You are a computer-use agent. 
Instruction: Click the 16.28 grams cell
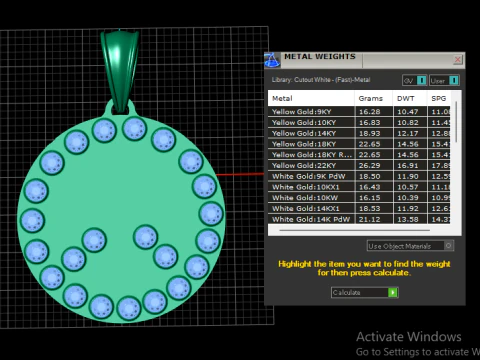click(374, 112)
